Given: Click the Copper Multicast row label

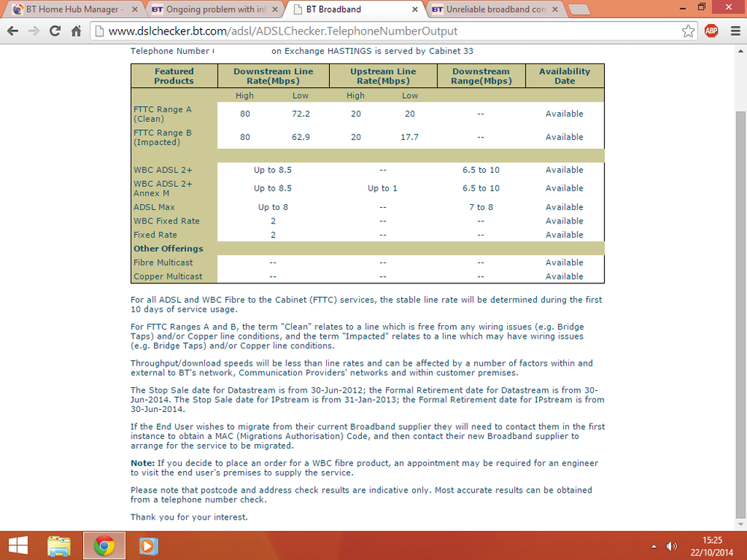Looking at the screenshot, I should coord(167,276).
